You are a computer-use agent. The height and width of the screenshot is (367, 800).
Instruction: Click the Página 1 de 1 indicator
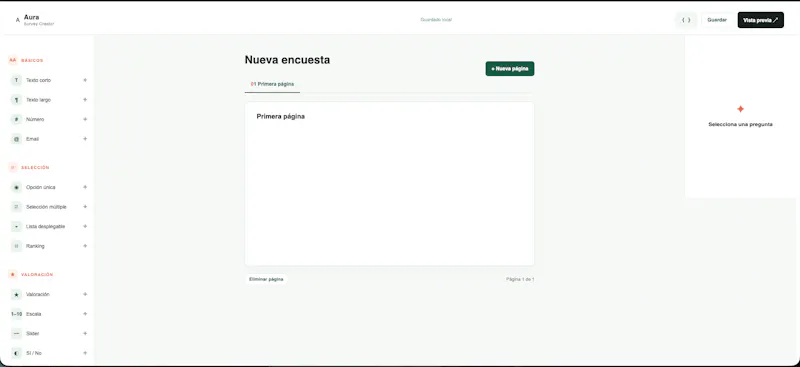520,279
